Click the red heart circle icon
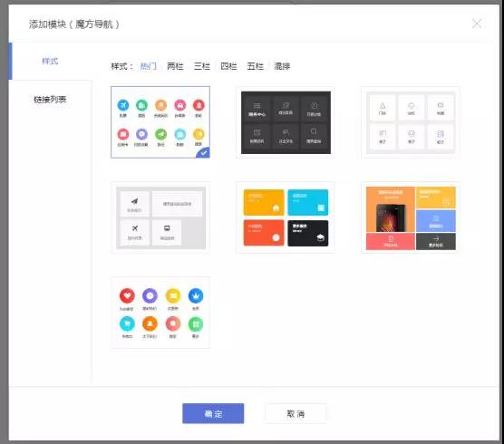The image size is (504, 444). [127, 295]
